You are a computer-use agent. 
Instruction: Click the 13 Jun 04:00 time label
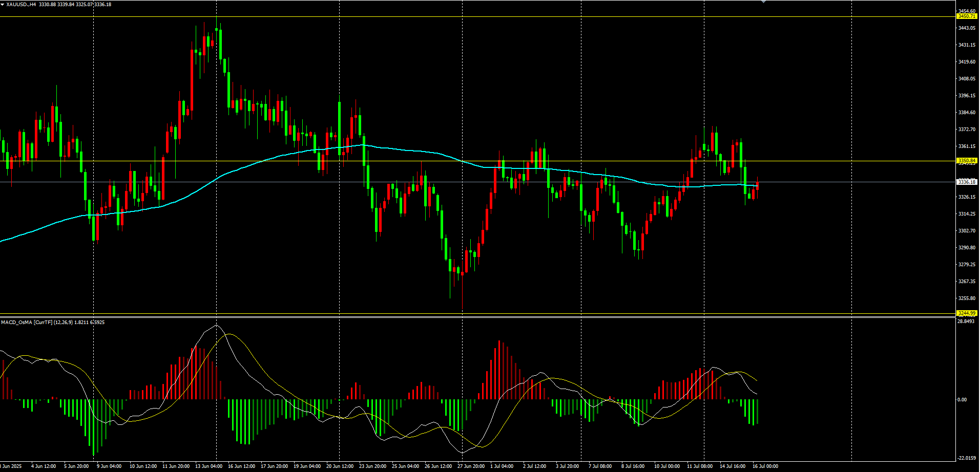point(208,466)
